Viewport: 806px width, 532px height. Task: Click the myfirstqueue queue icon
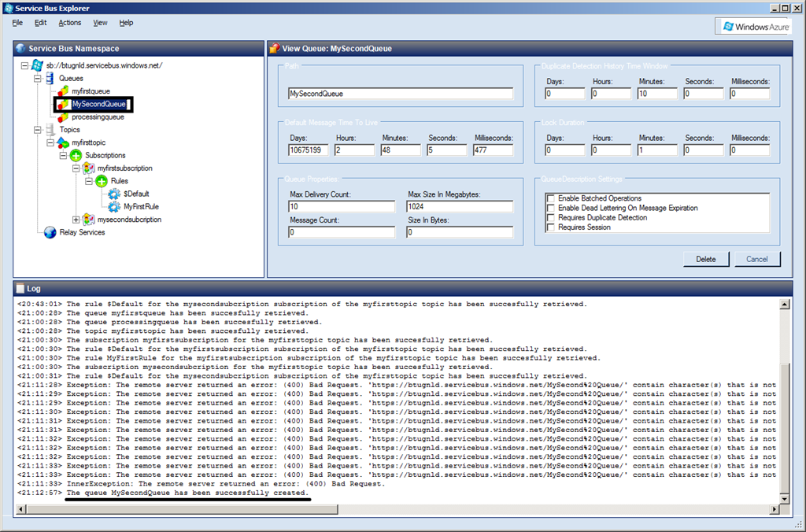tap(63, 91)
